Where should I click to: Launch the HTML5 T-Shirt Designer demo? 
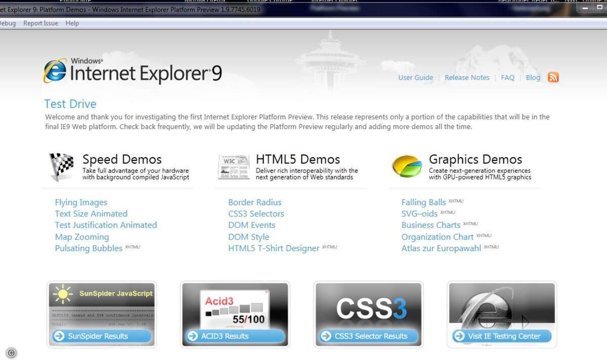click(274, 248)
